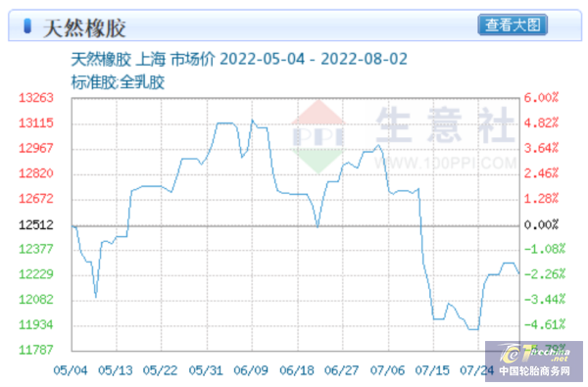Click the -4.61% percentage label
The height and width of the screenshot is (387, 588).
click(x=545, y=324)
